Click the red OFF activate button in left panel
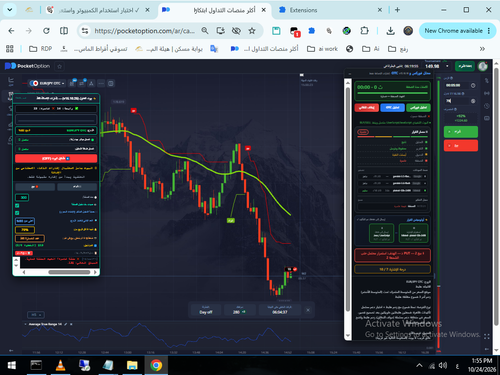 tap(56, 158)
